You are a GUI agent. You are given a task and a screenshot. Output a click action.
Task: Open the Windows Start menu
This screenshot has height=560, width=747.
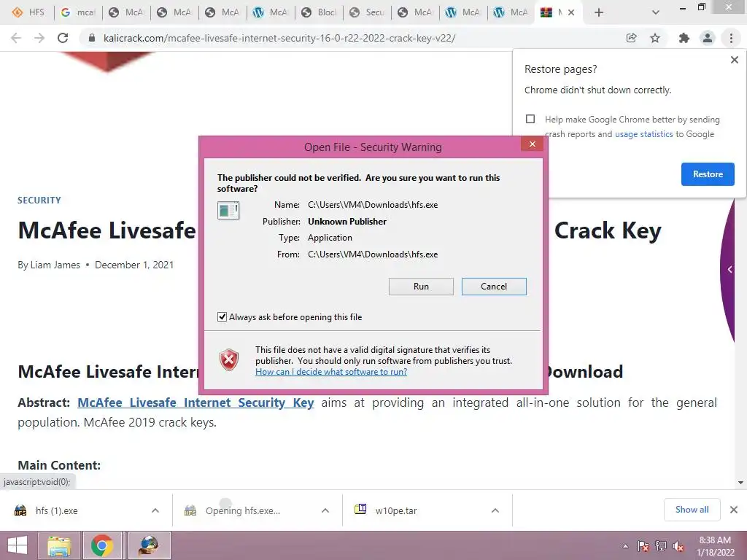point(18,545)
